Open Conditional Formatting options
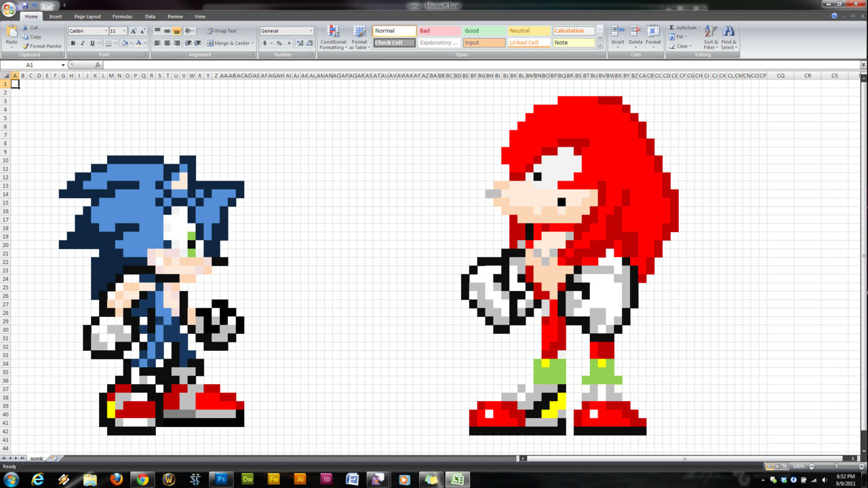Viewport: 868px width, 488px height. [333, 37]
